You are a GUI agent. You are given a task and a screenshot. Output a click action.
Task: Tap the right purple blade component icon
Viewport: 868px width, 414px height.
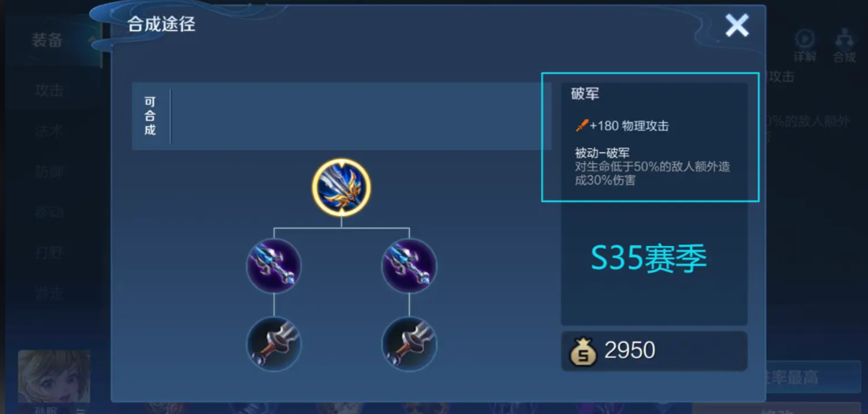[x=409, y=266]
